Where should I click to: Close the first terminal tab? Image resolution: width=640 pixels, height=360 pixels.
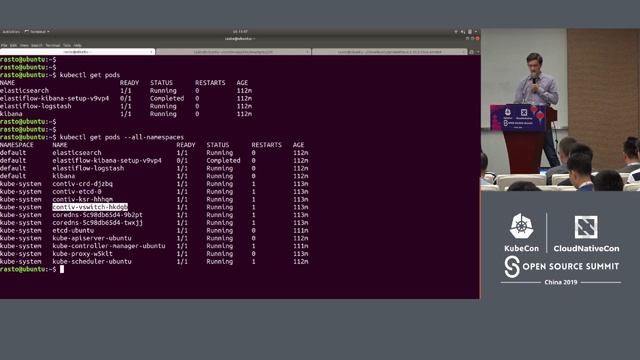coord(151,52)
